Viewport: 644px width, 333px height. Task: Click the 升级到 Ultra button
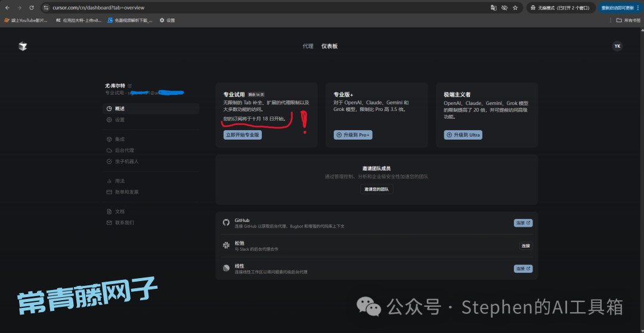pyautogui.click(x=463, y=135)
